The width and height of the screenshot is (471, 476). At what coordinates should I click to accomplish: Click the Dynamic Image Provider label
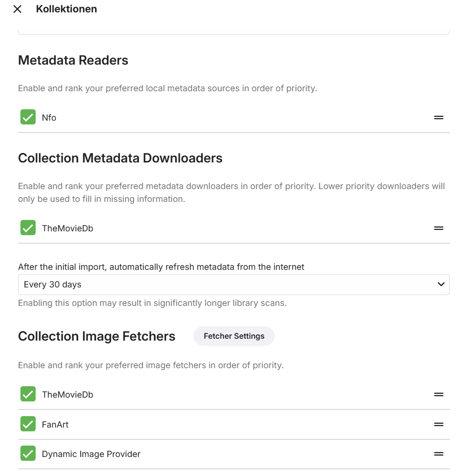pyautogui.click(x=91, y=454)
